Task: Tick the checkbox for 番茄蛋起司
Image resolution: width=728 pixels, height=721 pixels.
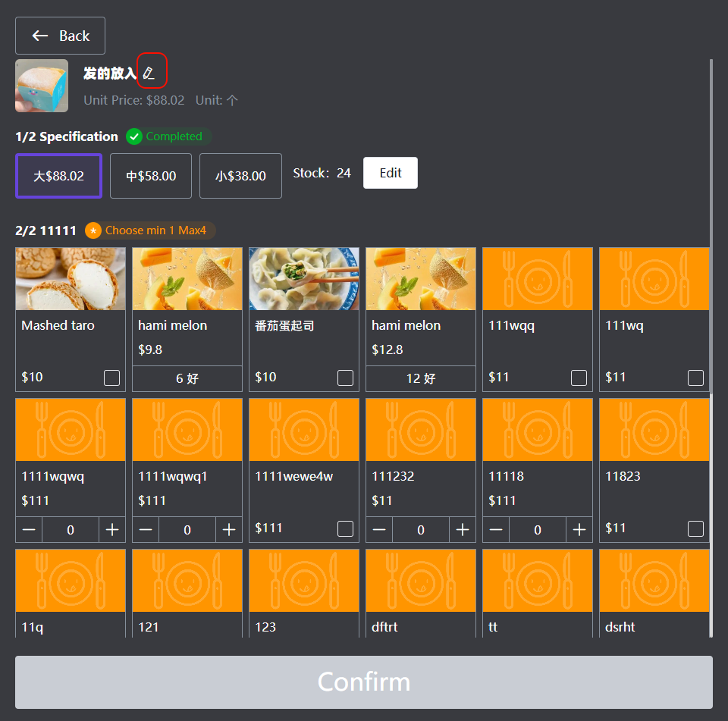Action: [x=345, y=378]
